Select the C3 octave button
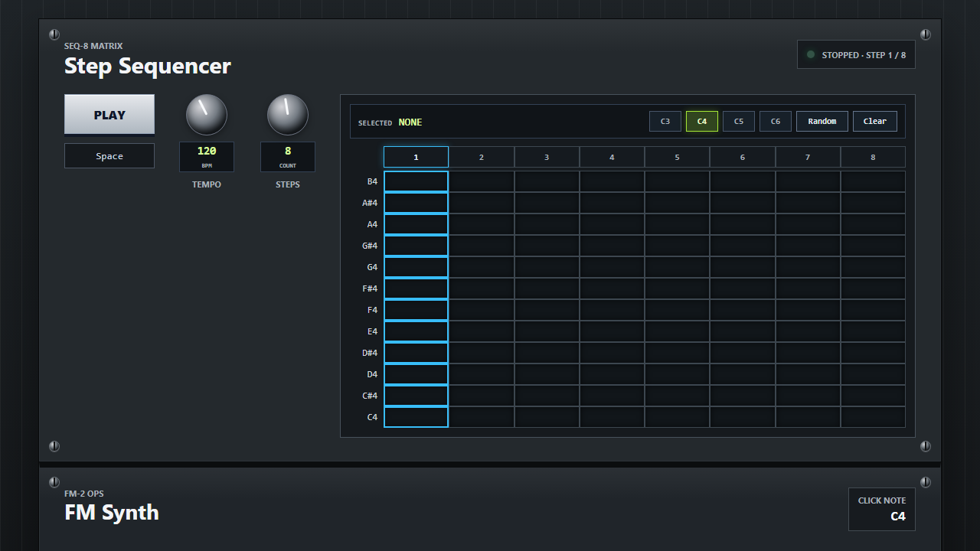 [665, 122]
